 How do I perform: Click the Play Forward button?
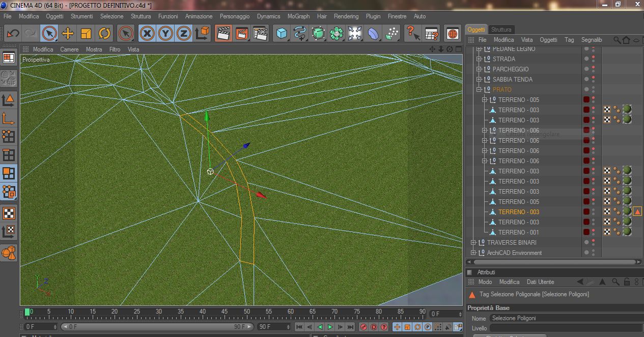tap(330, 327)
